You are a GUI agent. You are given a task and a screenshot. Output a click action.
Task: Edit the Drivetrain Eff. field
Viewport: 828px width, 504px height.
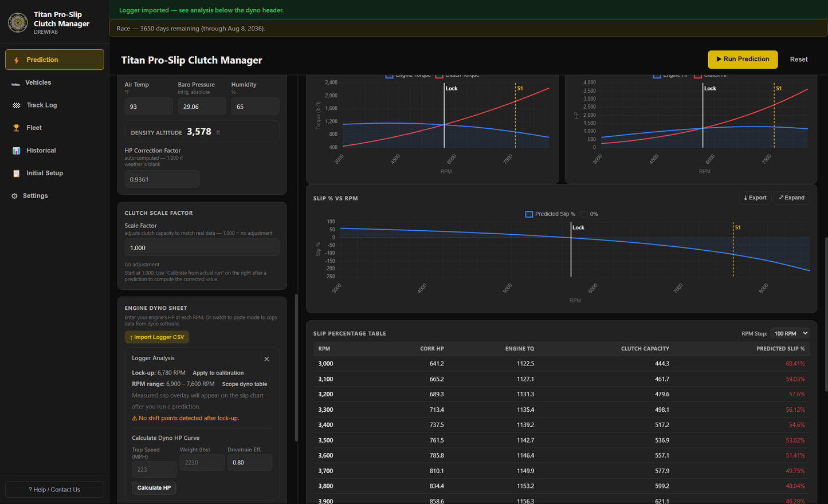click(250, 463)
